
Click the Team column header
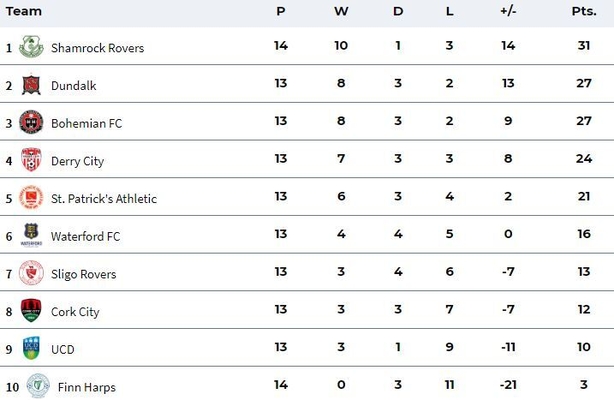tap(23, 11)
